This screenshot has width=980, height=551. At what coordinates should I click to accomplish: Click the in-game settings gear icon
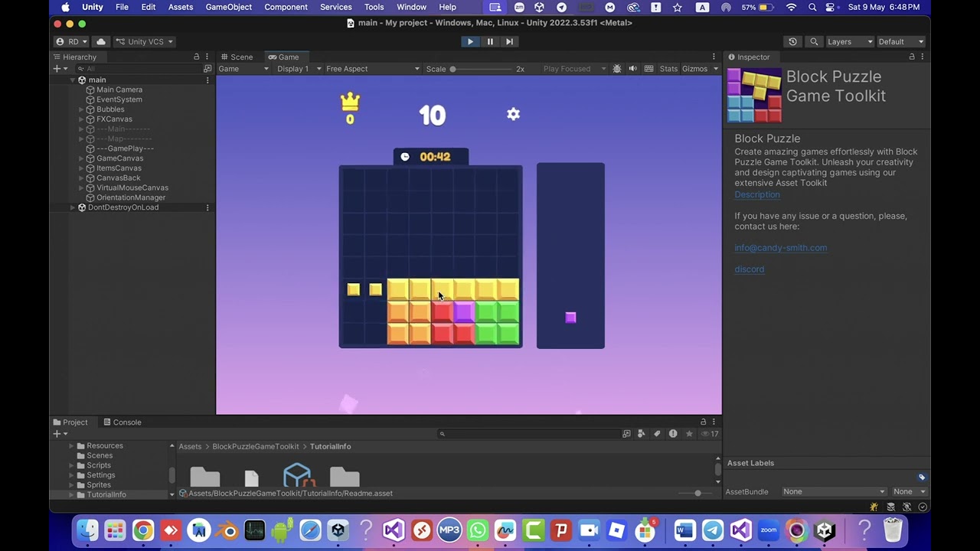[513, 114]
